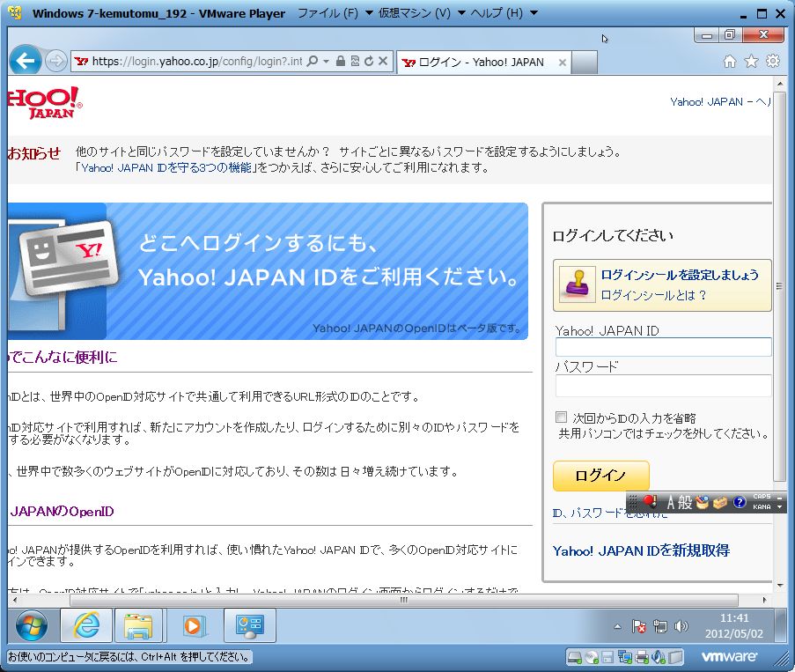Close the Yahoo! JAPAN login tab

coord(562,63)
